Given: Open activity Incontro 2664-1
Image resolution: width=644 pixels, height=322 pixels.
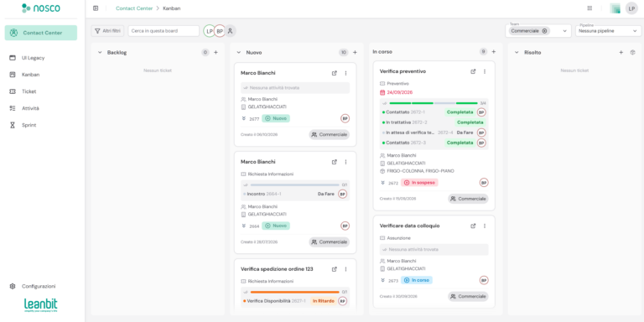Looking at the screenshot, I should point(295,194).
